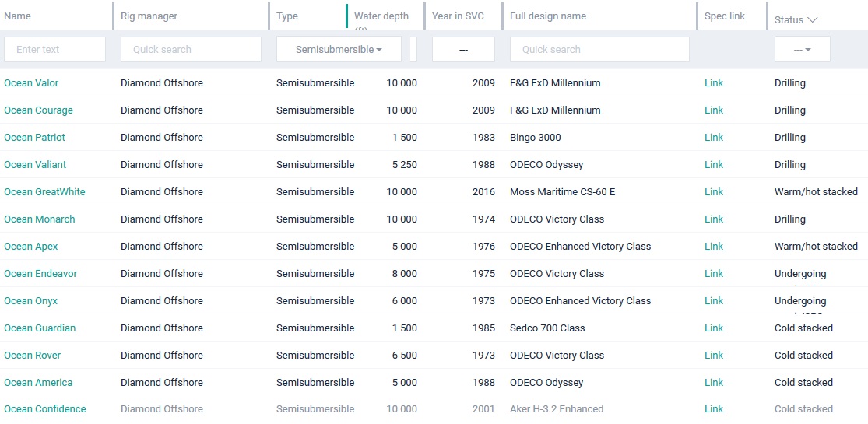Focus the Rig manager quick search field

[x=191, y=49]
